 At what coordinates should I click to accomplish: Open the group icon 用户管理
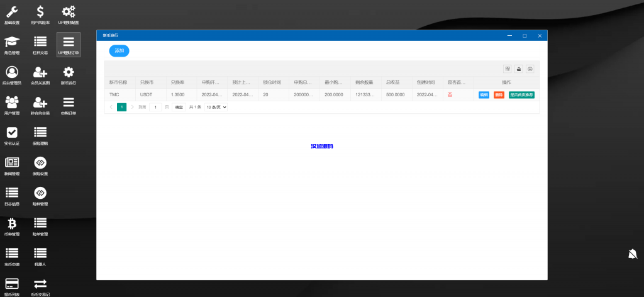coord(12,106)
